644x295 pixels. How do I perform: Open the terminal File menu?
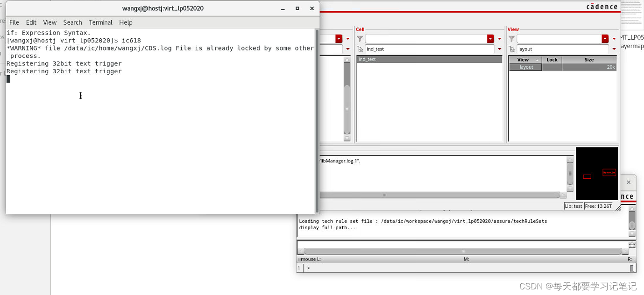pyautogui.click(x=14, y=22)
